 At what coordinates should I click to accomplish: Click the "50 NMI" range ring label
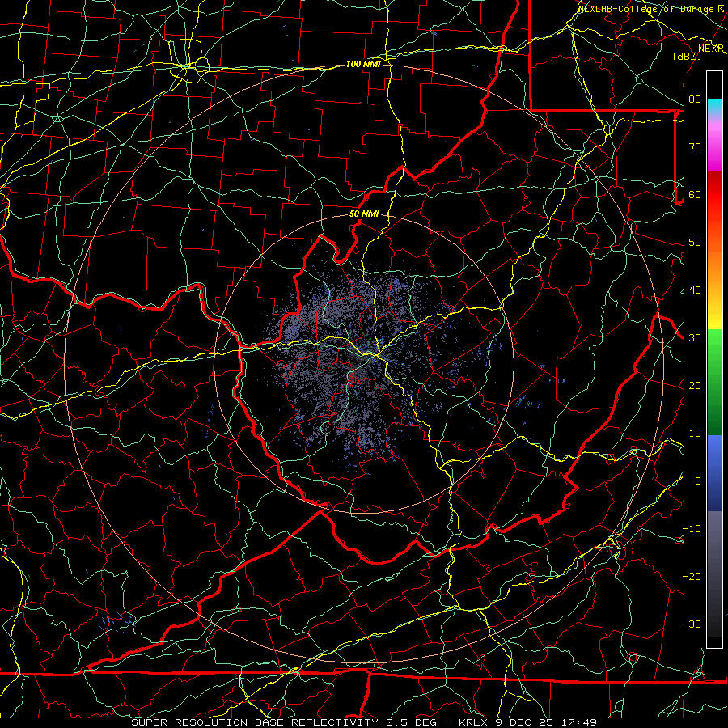[x=364, y=214]
